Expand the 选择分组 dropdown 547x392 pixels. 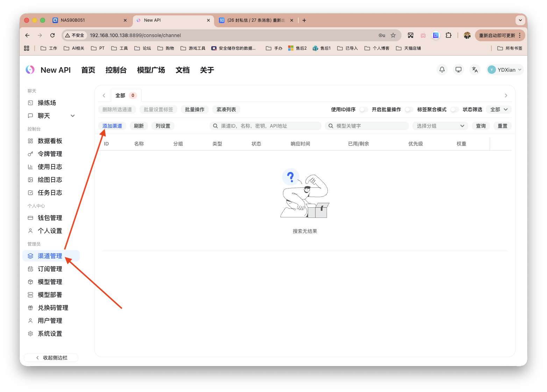pos(440,126)
